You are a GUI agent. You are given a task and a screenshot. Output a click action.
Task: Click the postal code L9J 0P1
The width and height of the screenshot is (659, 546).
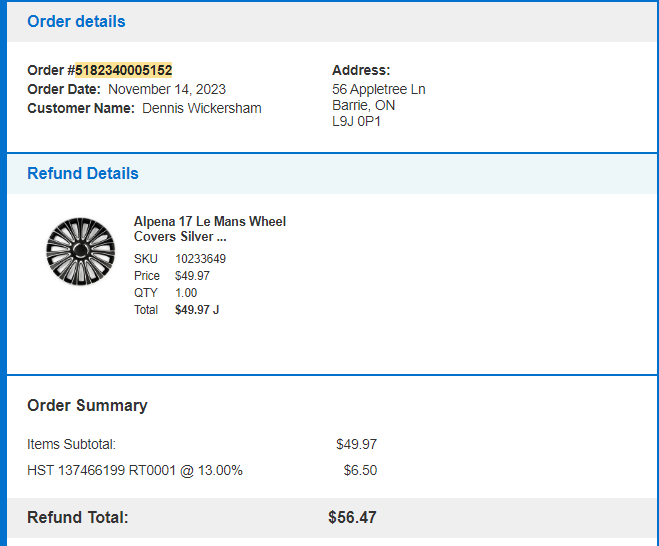[x=356, y=121]
